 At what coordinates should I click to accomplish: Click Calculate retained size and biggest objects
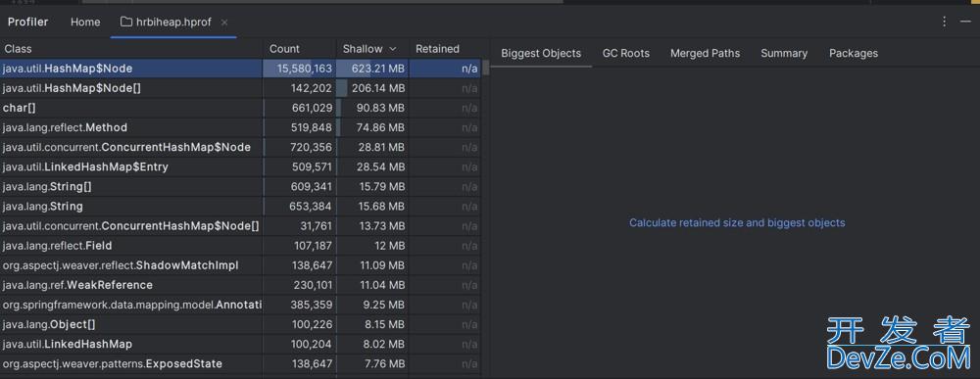click(737, 223)
